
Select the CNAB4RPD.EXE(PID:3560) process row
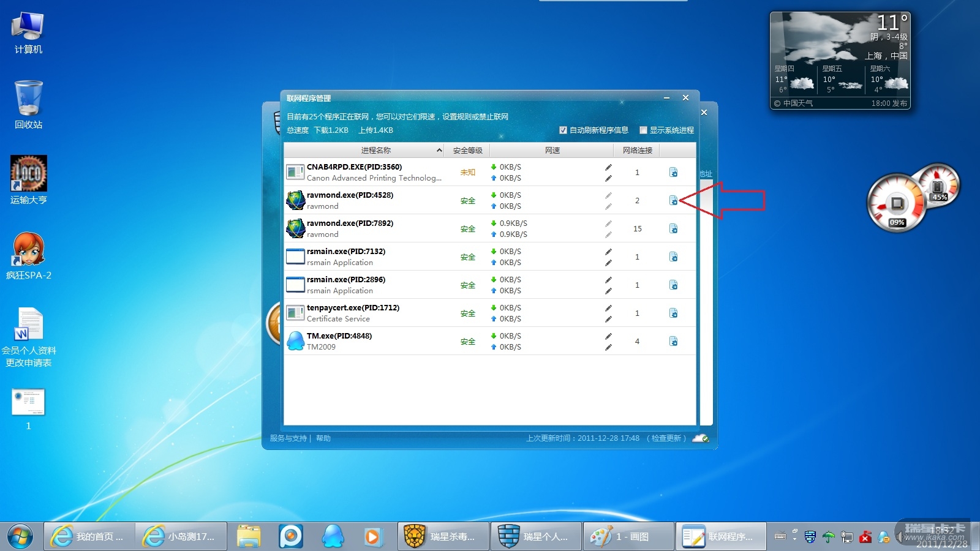pyautogui.click(x=490, y=172)
